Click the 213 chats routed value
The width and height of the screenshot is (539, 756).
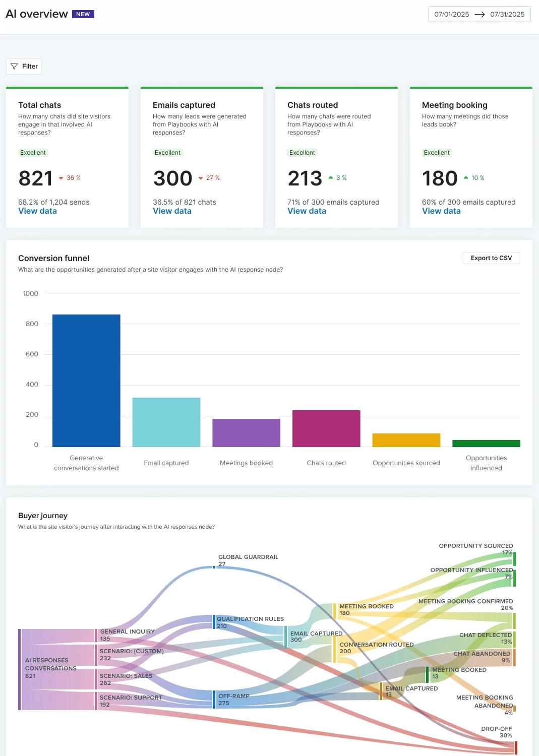tap(305, 178)
